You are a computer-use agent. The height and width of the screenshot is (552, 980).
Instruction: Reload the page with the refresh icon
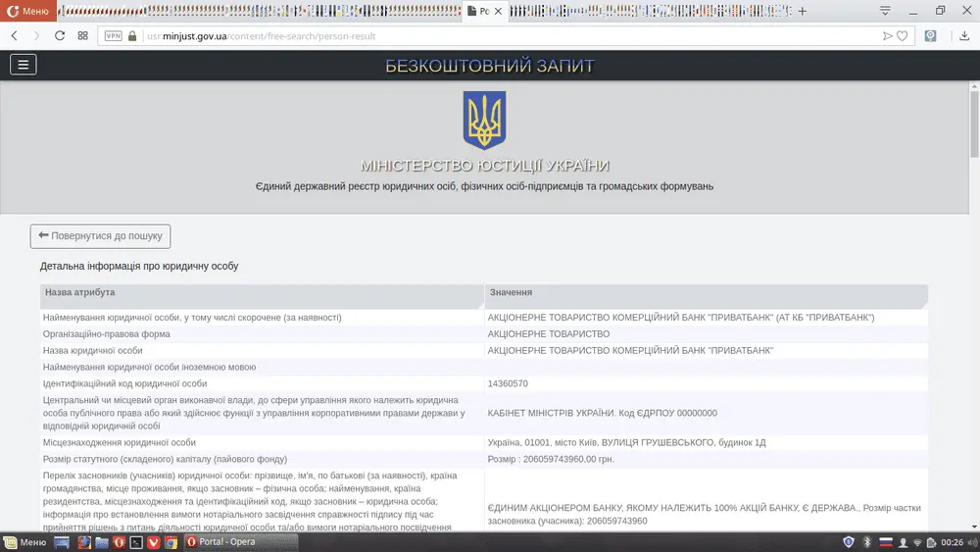(x=60, y=35)
